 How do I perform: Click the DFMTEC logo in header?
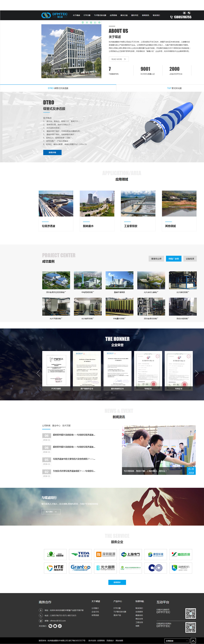click(54, 15)
